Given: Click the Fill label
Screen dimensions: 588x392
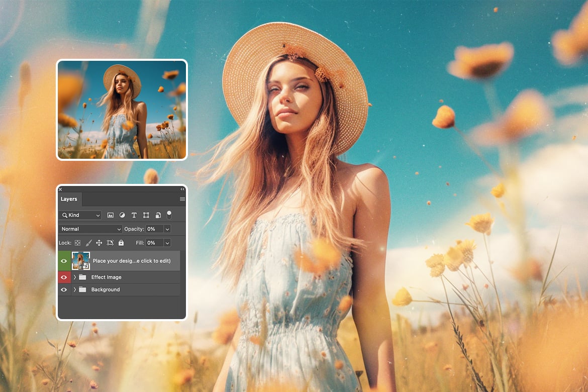Looking at the screenshot, I should 140,243.
